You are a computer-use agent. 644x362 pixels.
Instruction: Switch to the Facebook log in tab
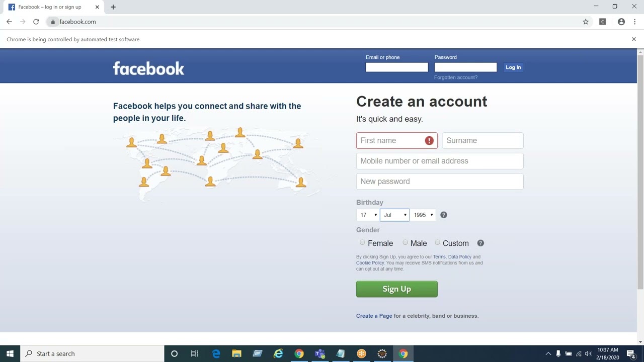pyautogui.click(x=53, y=7)
